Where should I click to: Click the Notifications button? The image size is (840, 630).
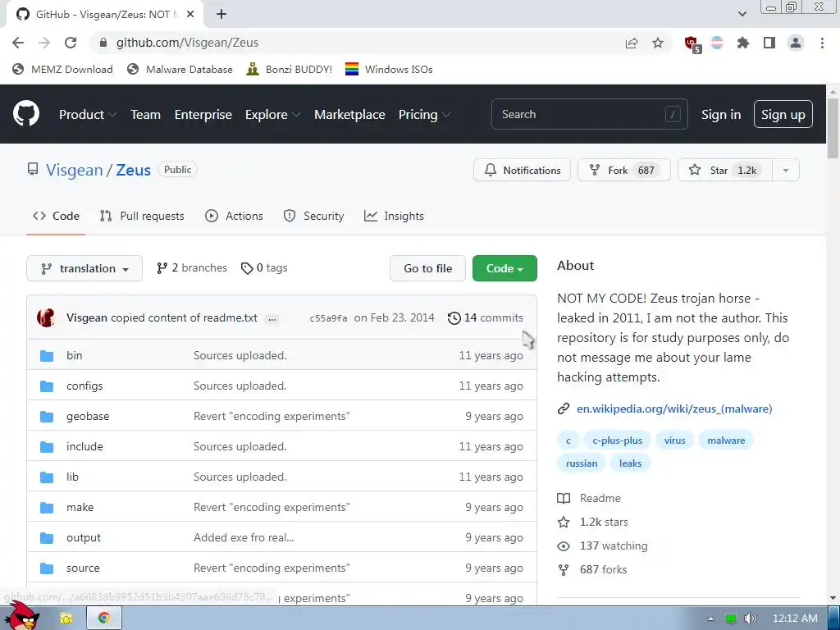(522, 171)
